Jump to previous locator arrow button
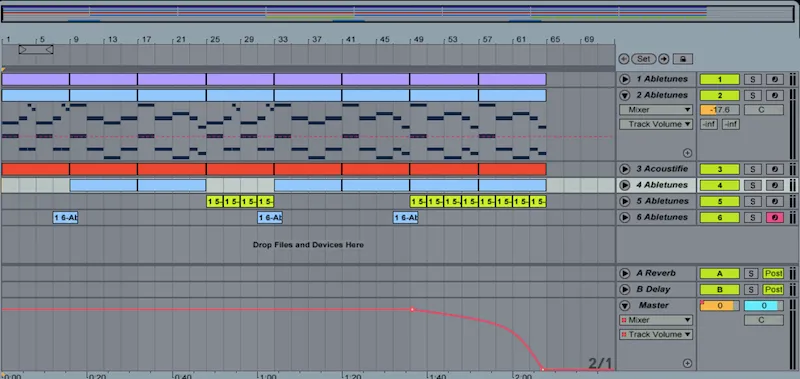 coord(623,59)
